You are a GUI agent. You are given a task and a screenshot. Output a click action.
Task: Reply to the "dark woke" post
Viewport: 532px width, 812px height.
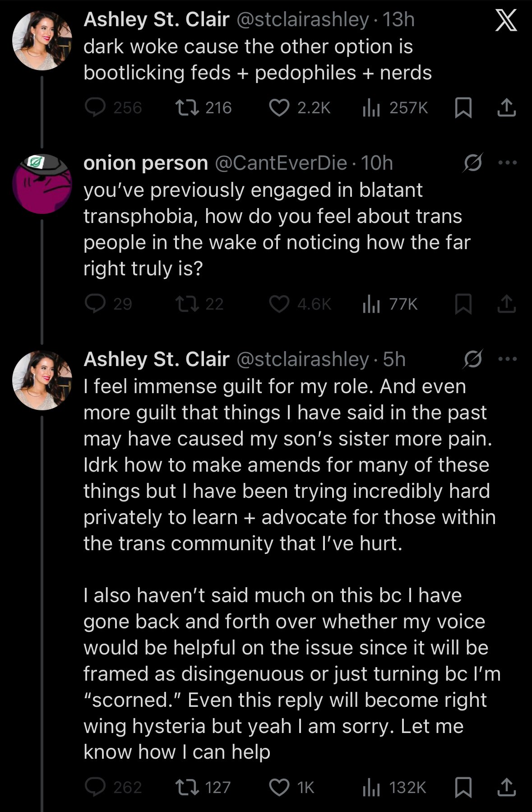pos(95,107)
